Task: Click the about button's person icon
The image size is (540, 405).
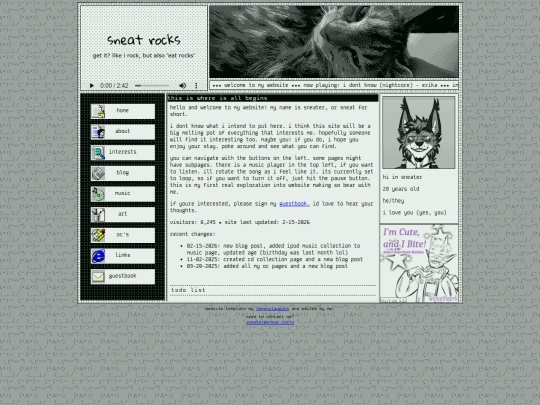Action: pyautogui.click(x=98, y=132)
